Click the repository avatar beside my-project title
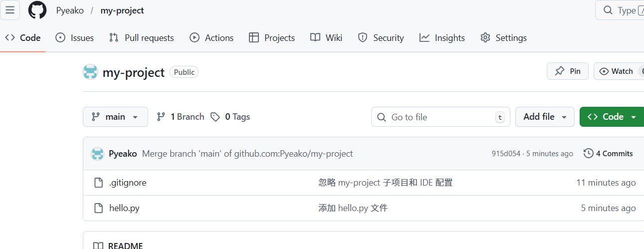 (90, 72)
